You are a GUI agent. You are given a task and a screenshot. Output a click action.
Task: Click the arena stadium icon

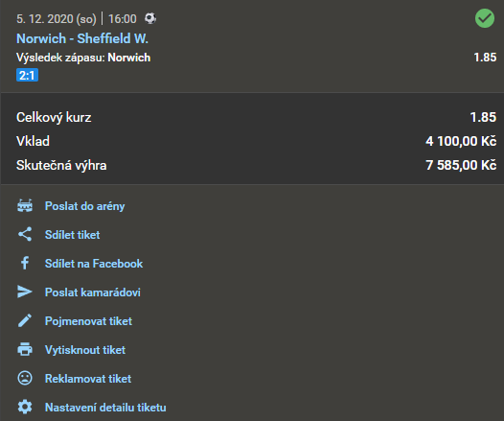pyautogui.click(x=25, y=206)
